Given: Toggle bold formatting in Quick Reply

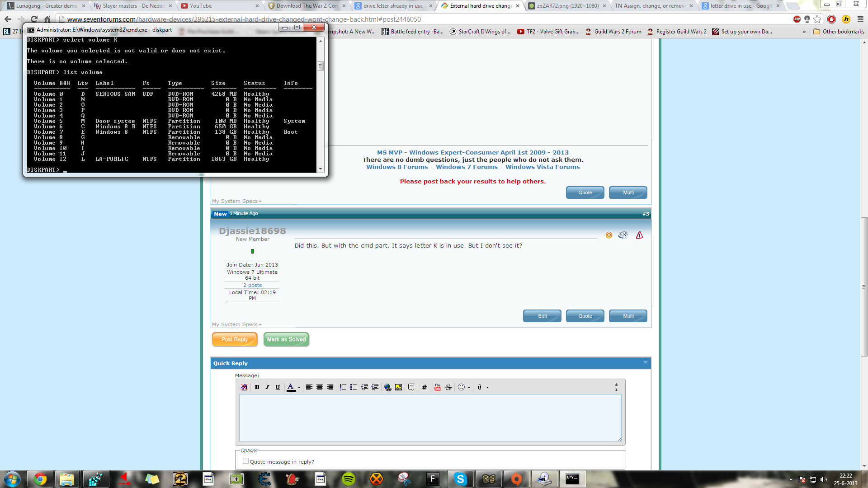Looking at the screenshot, I should [x=257, y=387].
